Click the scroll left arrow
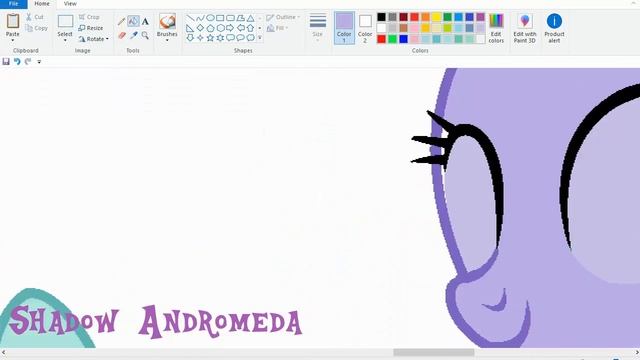The image size is (640, 360). [3, 352]
